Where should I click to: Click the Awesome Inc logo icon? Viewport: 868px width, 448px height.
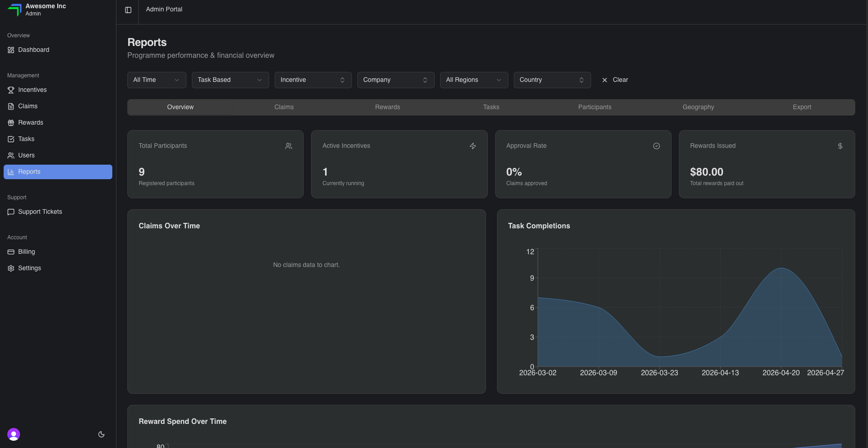tap(15, 10)
